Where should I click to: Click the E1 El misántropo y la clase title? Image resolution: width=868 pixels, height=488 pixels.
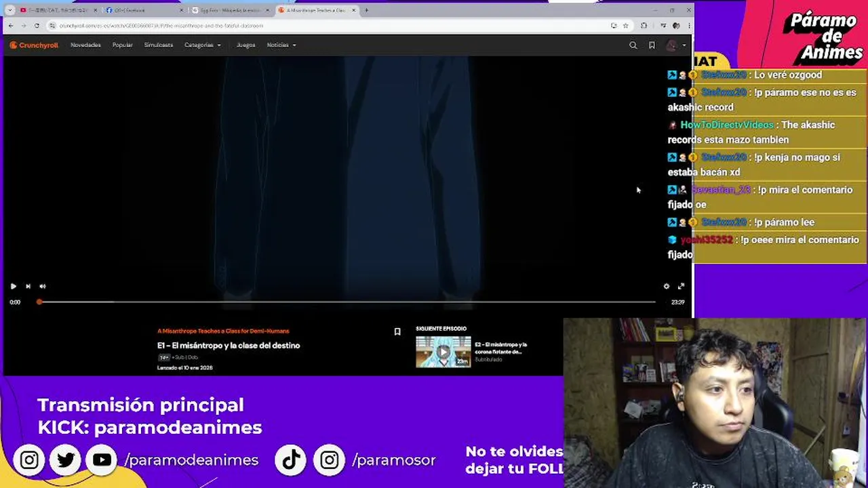click(x=229, y=346)
